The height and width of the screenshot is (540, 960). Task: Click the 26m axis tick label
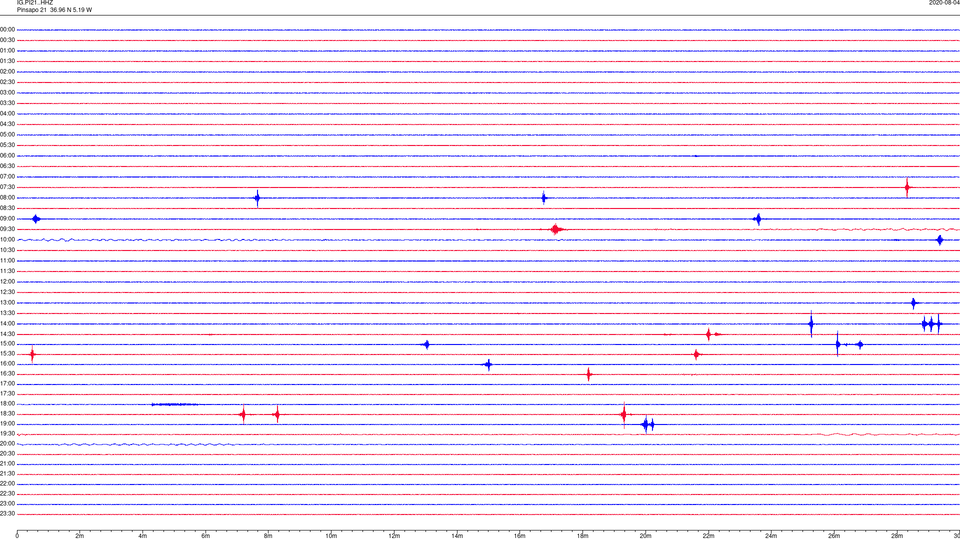[x=834, y=536]
